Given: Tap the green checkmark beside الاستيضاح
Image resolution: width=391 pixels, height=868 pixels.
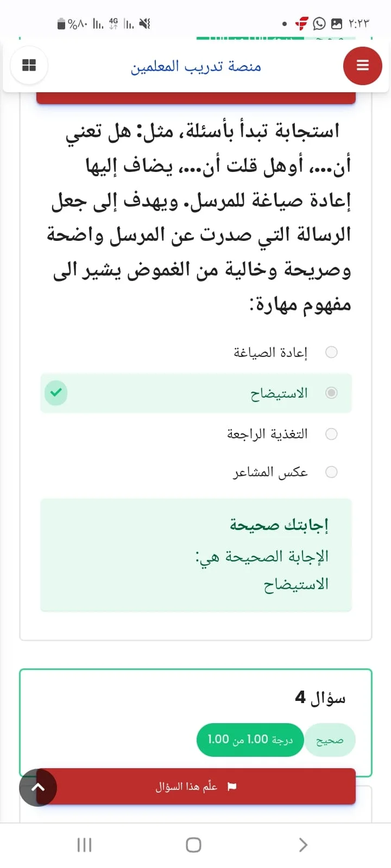Looking at the screenshot, I should coord(56,393).
